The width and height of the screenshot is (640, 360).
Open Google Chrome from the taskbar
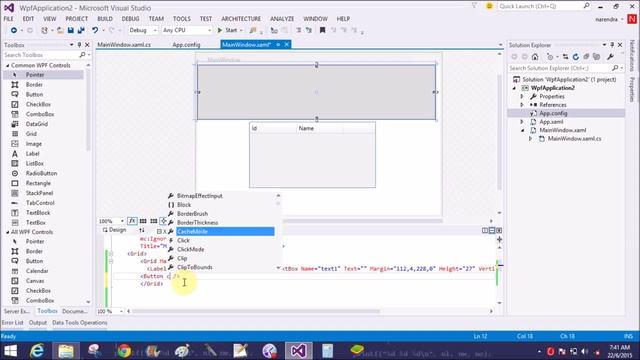[x=124, y=351]
